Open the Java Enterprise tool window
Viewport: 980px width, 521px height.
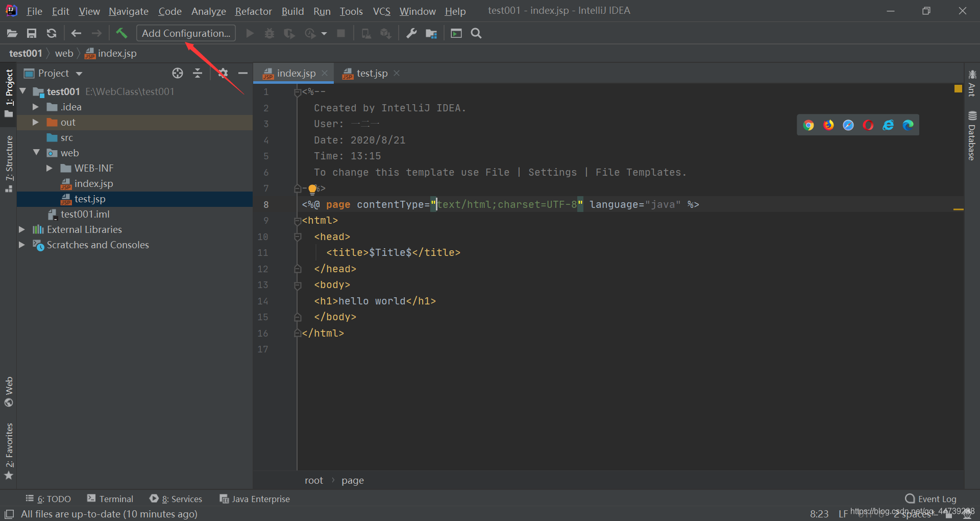(255, 499)
